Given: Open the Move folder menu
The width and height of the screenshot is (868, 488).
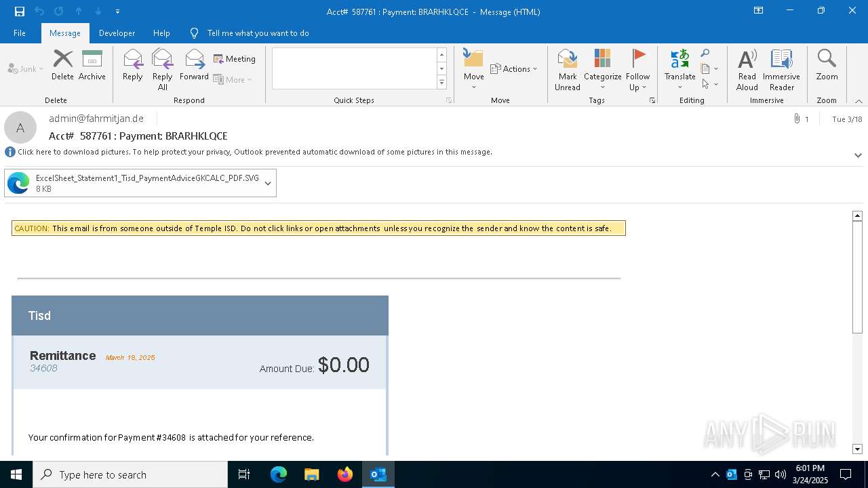Looking at the screenshot, I should pos(474,69).
